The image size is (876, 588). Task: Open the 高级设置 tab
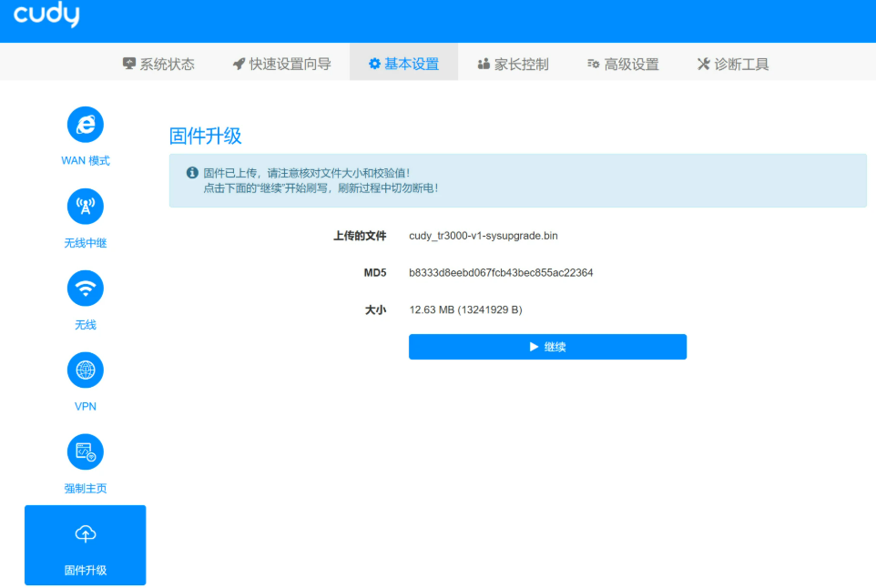tap(623, 64)
